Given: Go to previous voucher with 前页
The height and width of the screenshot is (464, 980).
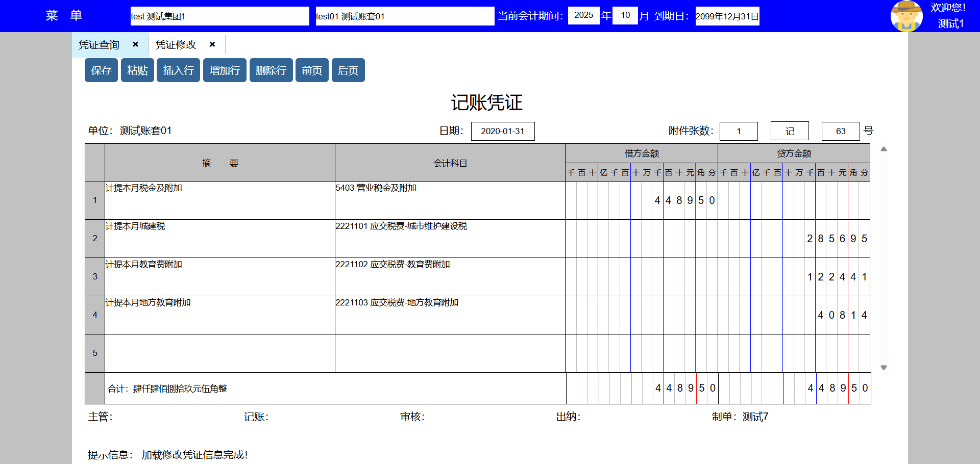Looking at the screenshot, I should (312, 70).
